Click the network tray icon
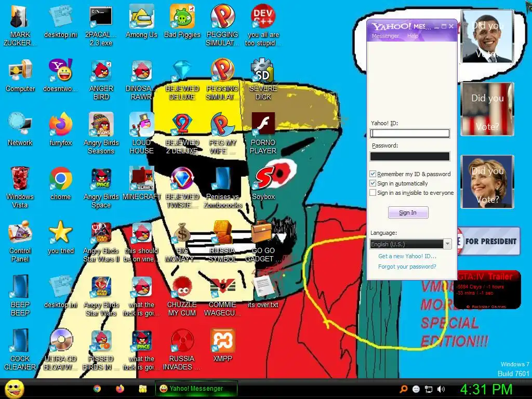The image size is (532, 399). coord(429,389)
